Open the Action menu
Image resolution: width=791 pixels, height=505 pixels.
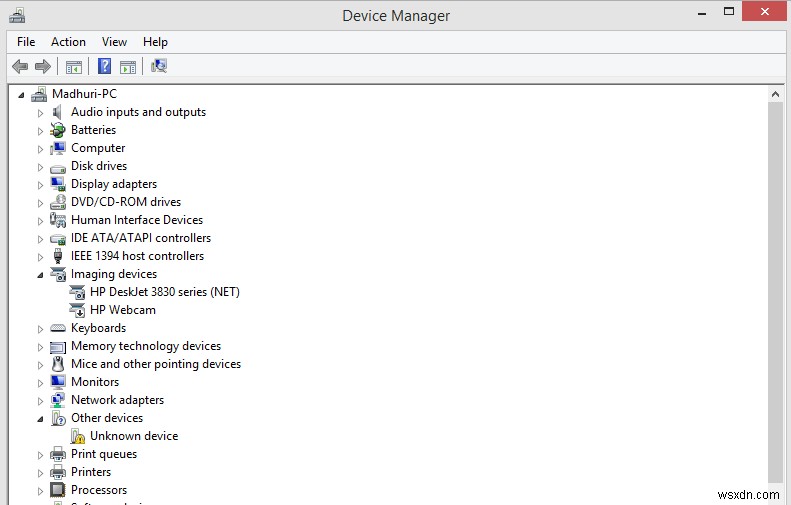68,42
